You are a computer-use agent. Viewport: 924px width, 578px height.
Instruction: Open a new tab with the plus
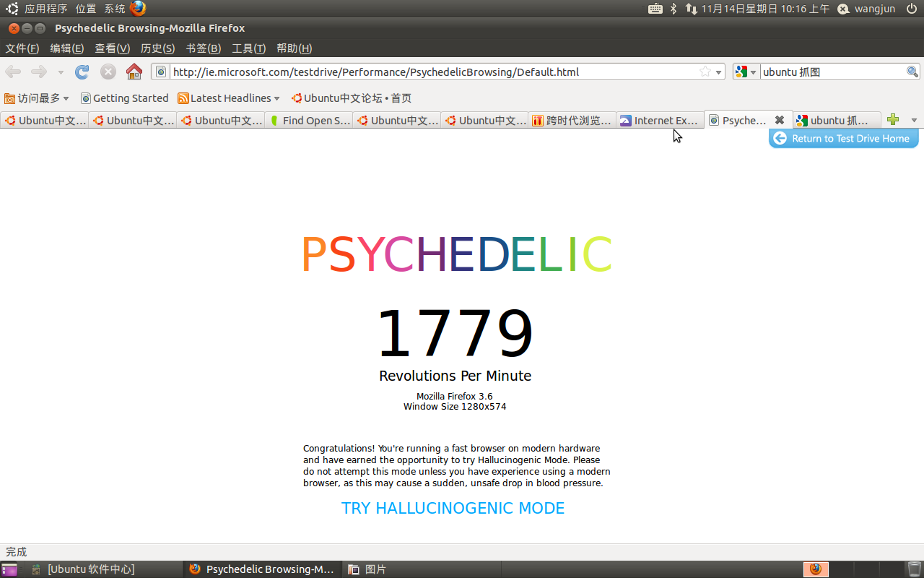(893, 120)
